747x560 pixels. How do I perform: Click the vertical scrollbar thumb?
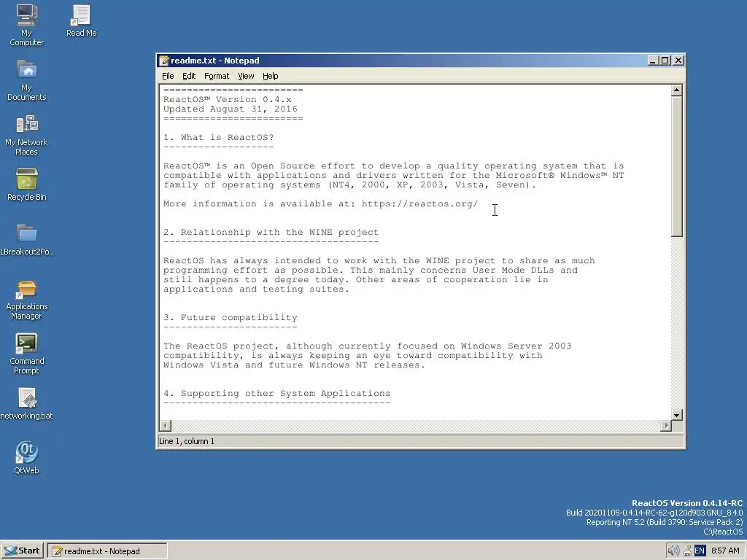pyautogui.click(x=676, y=166)
